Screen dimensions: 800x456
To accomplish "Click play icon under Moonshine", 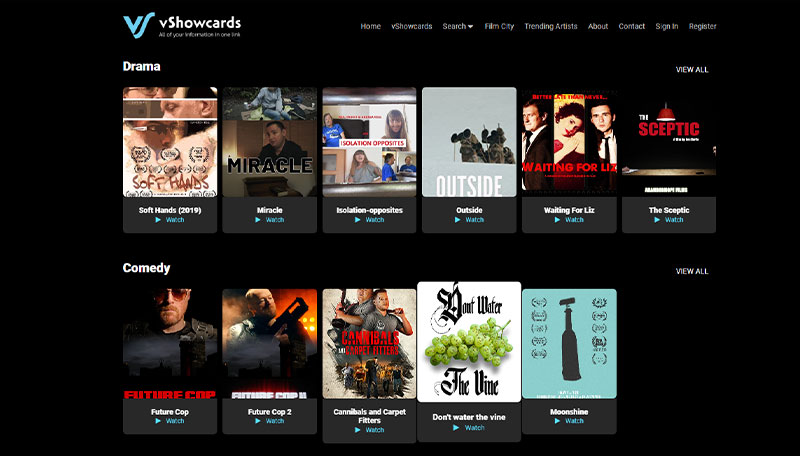I will (558, 421).
